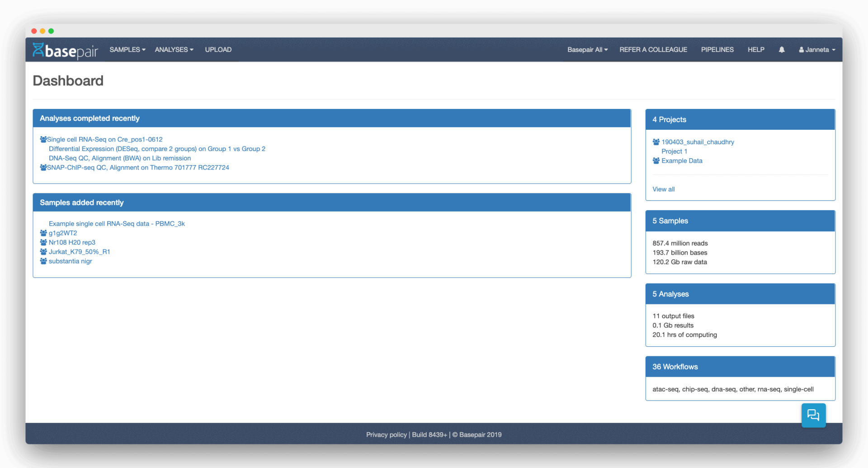This screenshot has height=468, width=868.
Task: Click View all under Projects
Action: [x=663, y=189]
